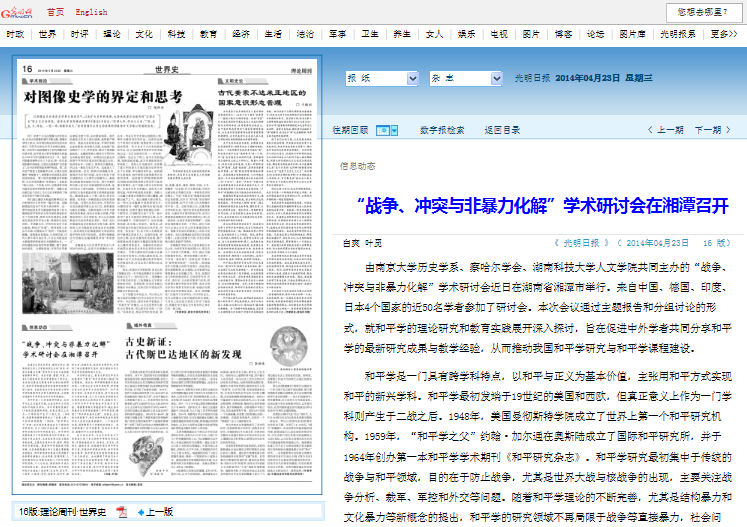Viewport: 747px width, 527px height.
Task: Open the 女人 navigation item
Action: 434,34
